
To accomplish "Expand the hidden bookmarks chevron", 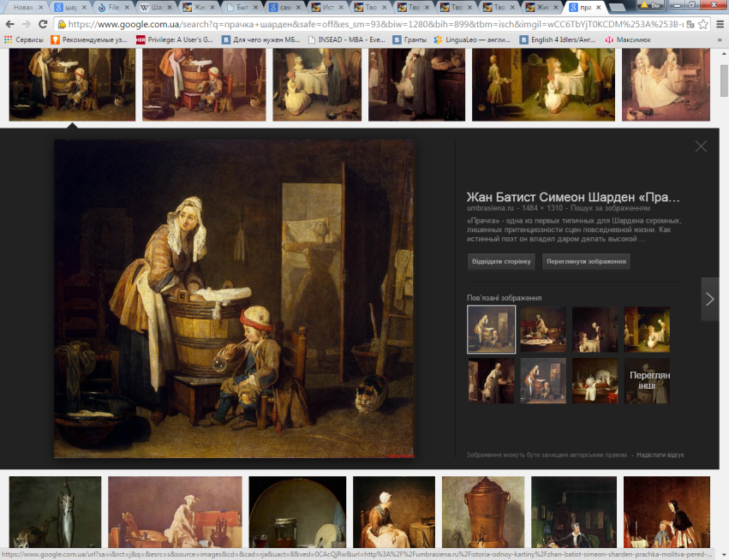I will point(720,40).
